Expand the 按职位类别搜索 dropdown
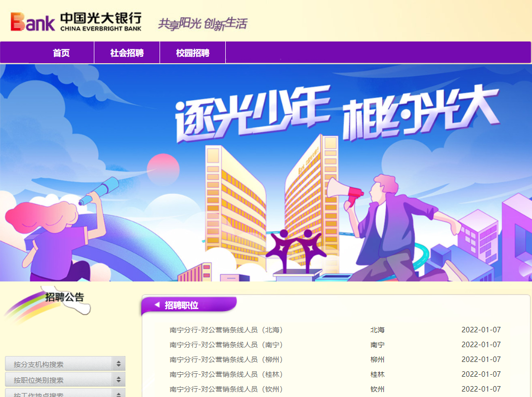Screen dimensions: 532x397 65,380
